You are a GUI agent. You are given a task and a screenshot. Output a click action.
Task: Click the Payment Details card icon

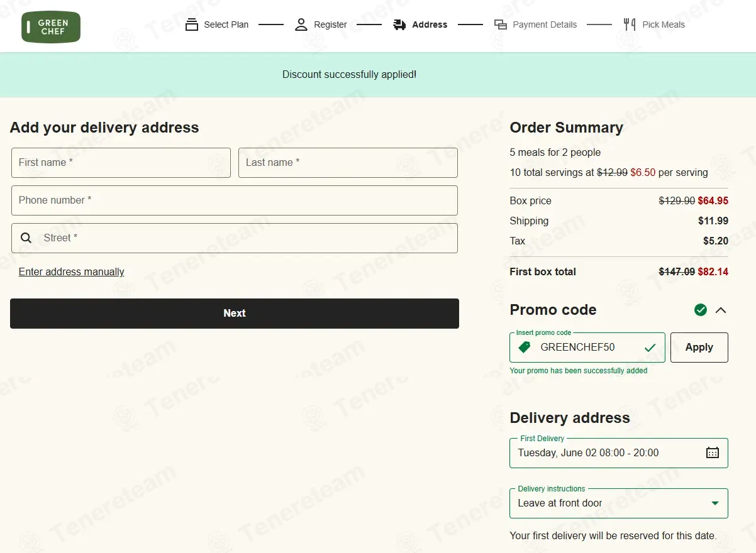point(501,25)
